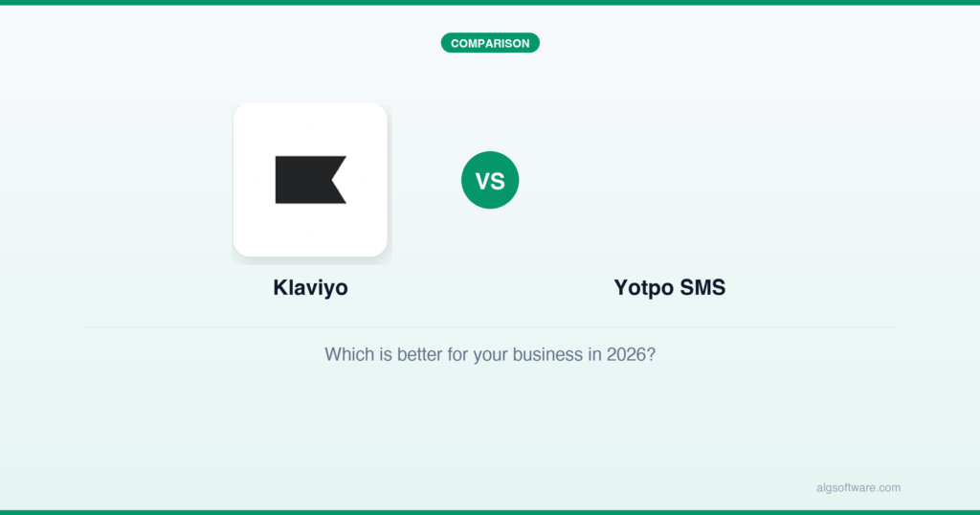
Task: Click the black Klaviyo flag logo mark
Action: (x=309, y=180)
